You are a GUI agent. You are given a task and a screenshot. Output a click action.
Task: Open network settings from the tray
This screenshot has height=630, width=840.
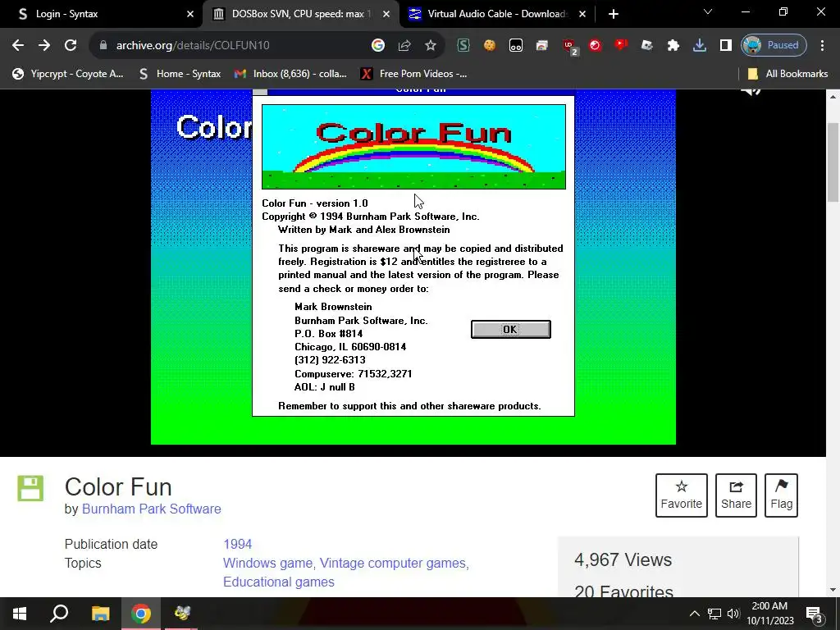click(714, 614)
